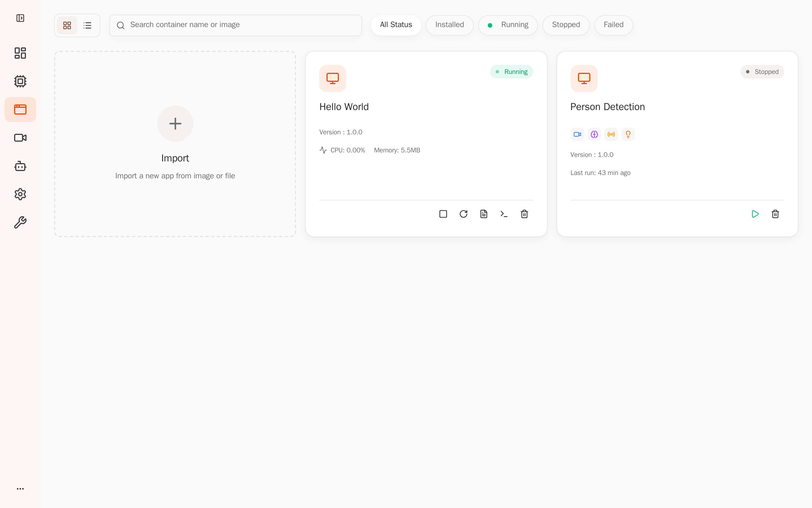The width and height of the screenshot is (812, 508).
Task: Click 'Last run: 43 min ago' text
Action: coord(601,173)
